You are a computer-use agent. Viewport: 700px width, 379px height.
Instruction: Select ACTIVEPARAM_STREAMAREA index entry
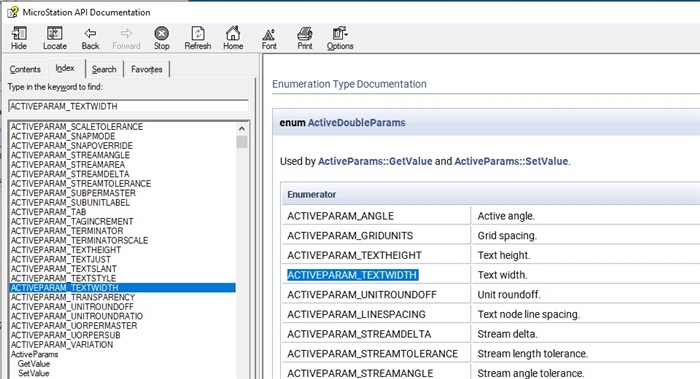point(68,164)
